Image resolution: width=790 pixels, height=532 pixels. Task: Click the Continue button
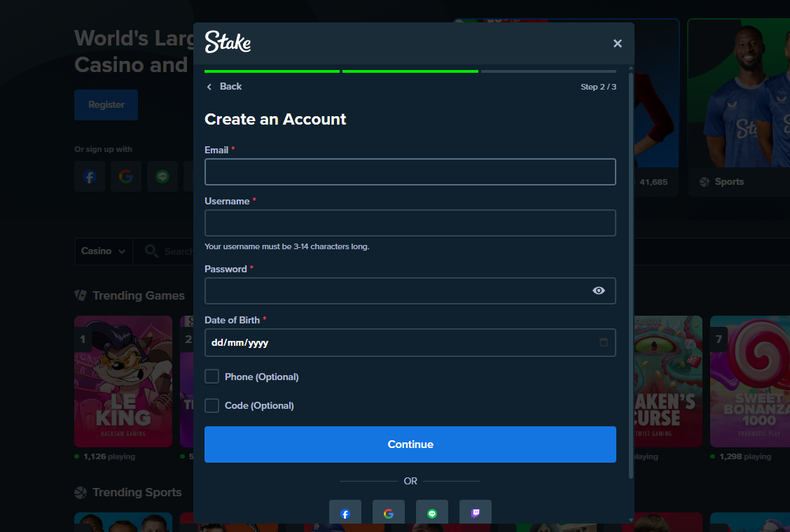[410, 444]
